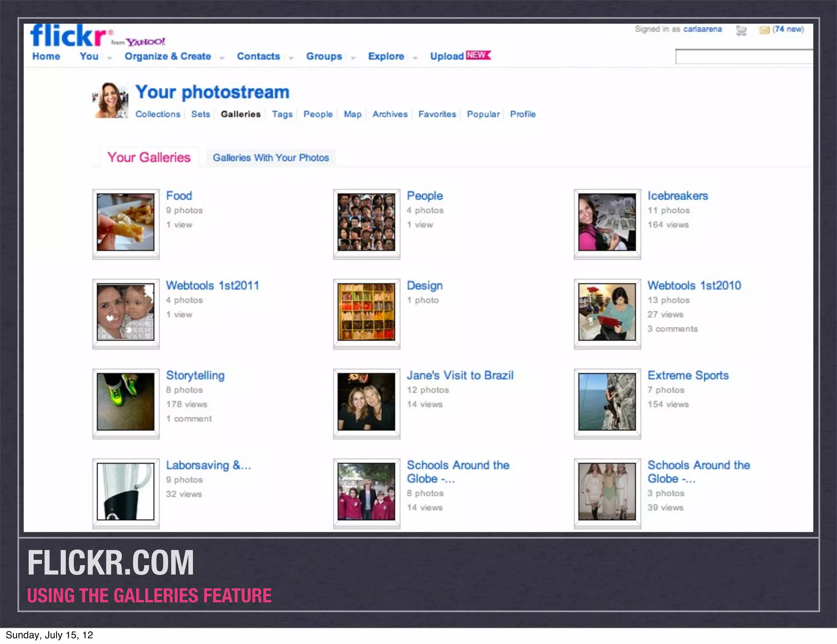Screen dimensions: 837x644
Task: Click the Storytelling gallery title
Action: click(195, 376)
